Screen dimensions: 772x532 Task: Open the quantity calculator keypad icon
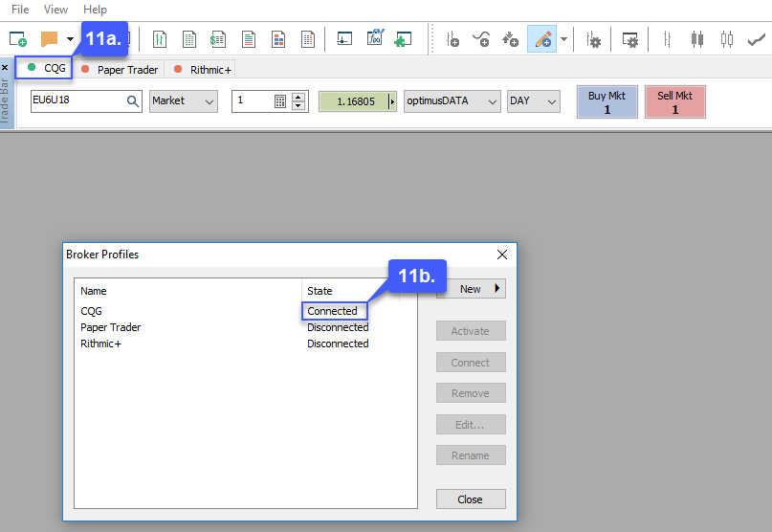point(280,101)
